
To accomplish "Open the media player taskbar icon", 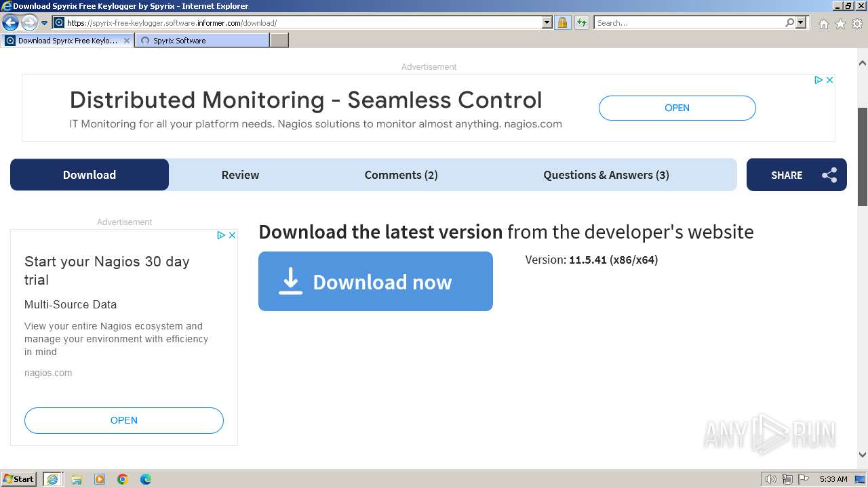I will 100,479.
